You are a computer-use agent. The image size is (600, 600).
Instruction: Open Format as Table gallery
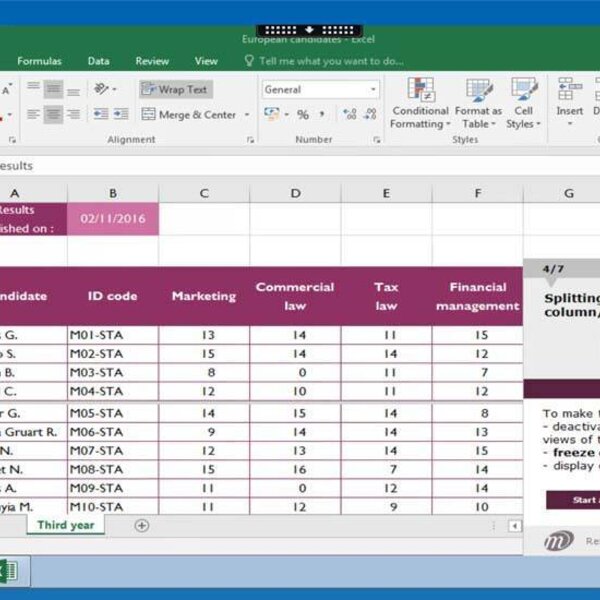(478, 103)
